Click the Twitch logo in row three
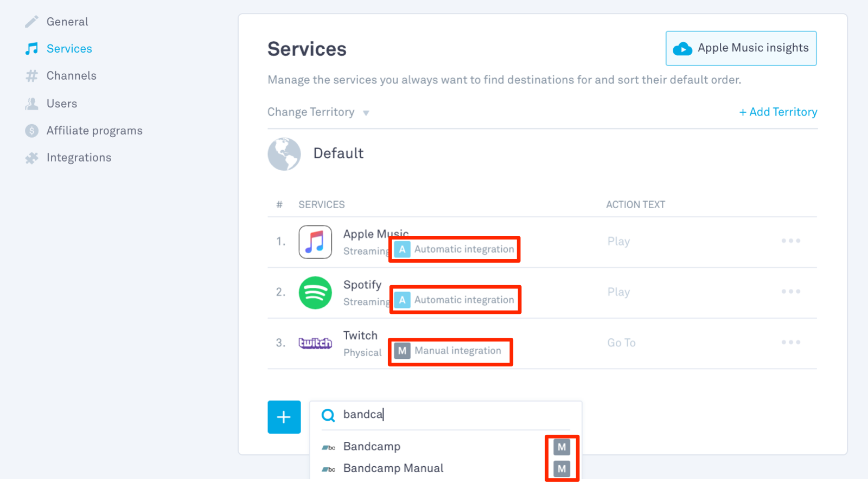The height and width of the screenshot is (489, 868). tap(315, 343)
